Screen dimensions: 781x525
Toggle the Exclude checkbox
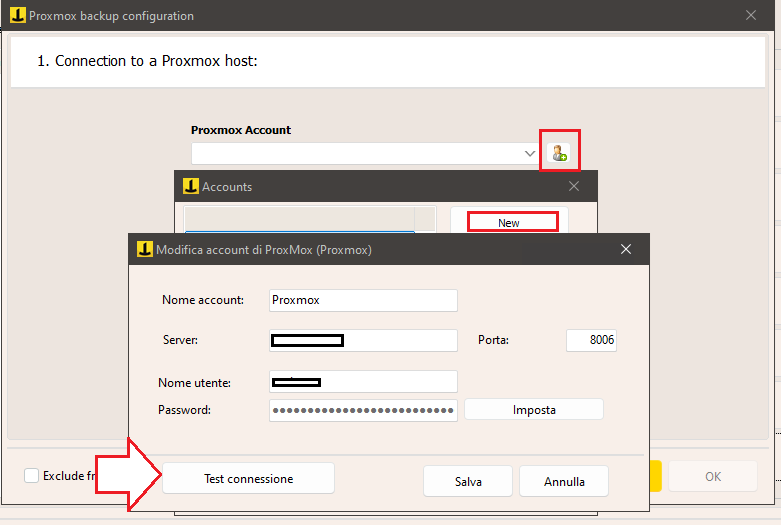point(32,476)
